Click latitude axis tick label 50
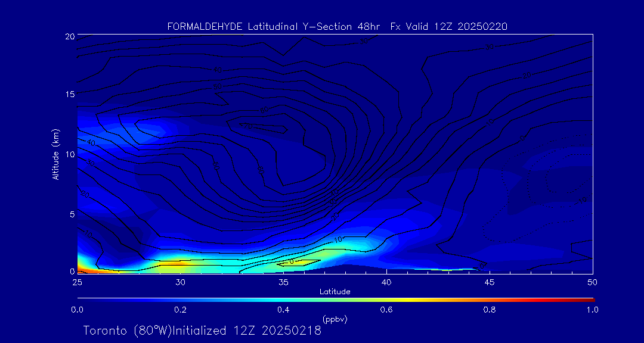The width and height of the screenshot is (644, 343). tap(593, 282)
